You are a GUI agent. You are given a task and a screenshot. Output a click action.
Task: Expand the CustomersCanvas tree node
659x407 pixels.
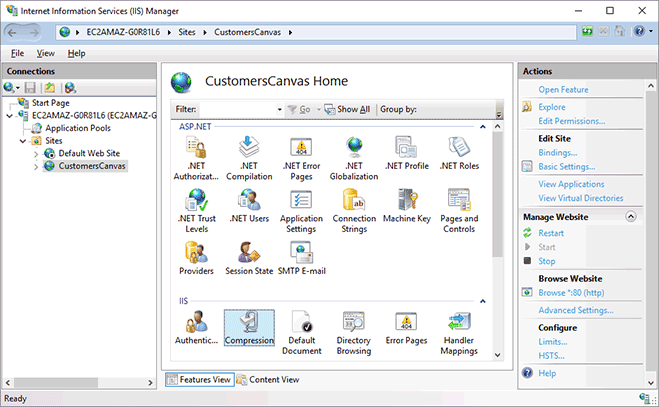pyautogui.click(x=36, y=166)
